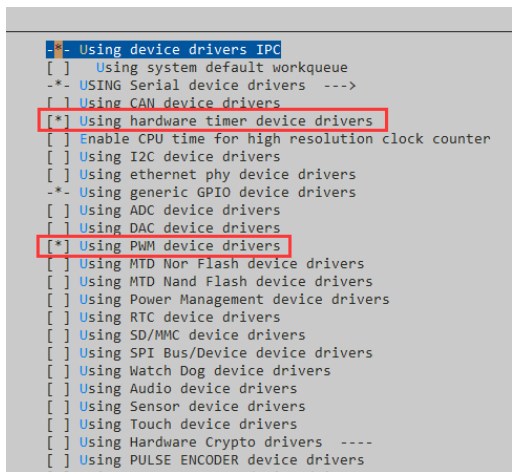This screenshot has width=516, height=474.
Task: Check Using Power Management device drivers
Action: pos(218,299)
